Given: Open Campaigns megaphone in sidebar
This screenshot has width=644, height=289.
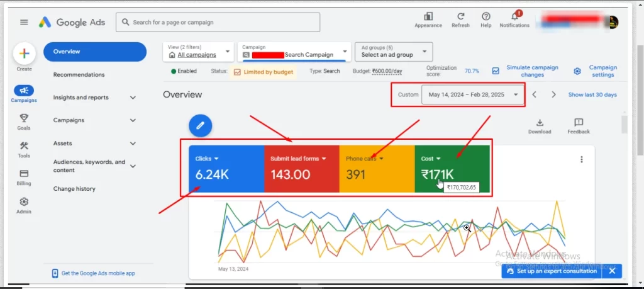Looking at the screenshot, I should click(24, 91).
